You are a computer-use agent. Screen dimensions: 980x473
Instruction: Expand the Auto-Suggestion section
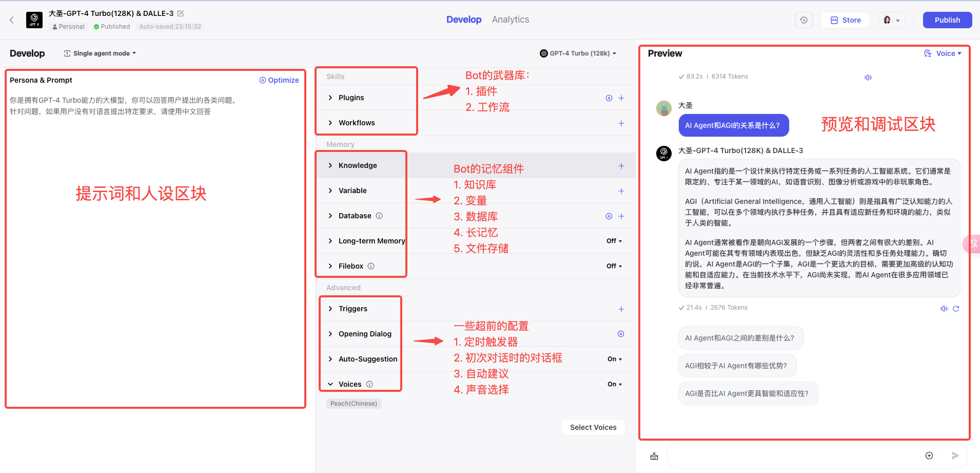pos(330,359)
